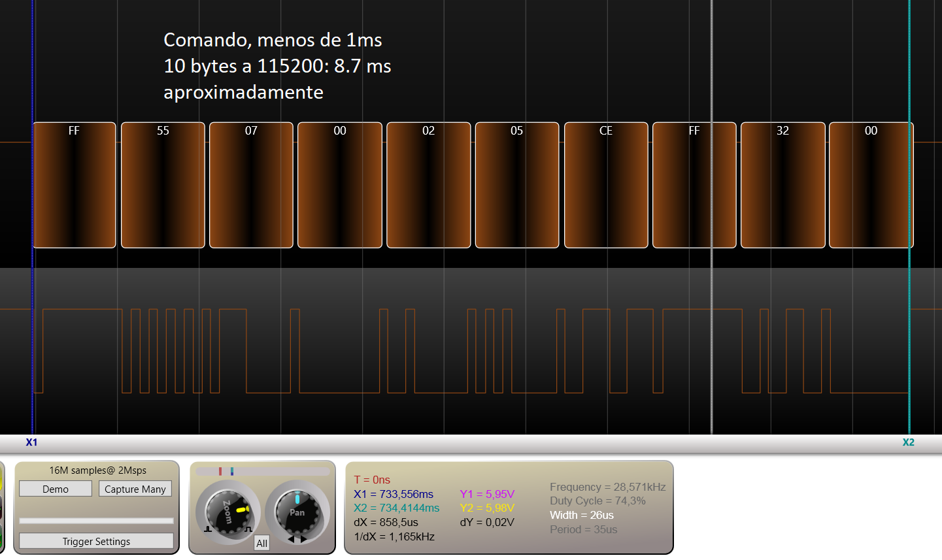942x560 pixels.
Task: Select the decoded 07 byte block
Action: (251, 185)
